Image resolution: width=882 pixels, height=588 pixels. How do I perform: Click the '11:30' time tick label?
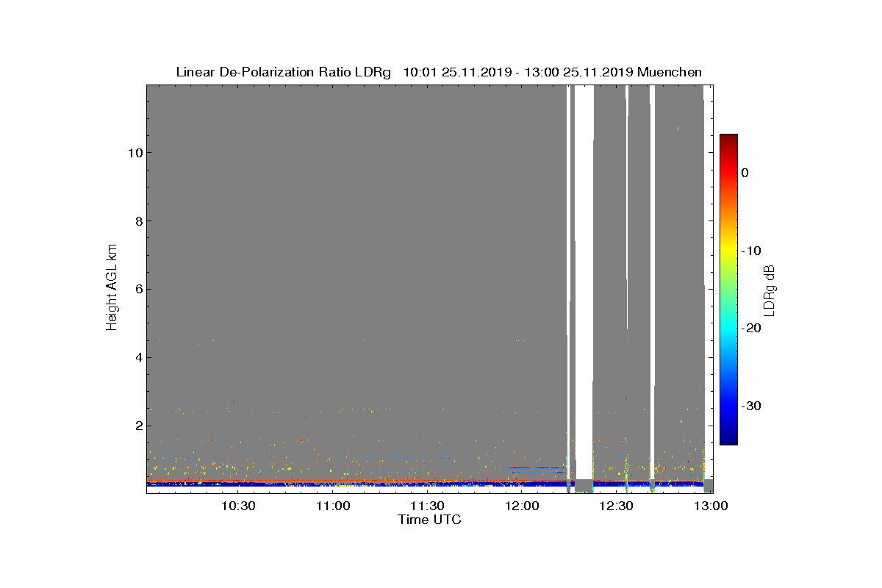point(427,506)
